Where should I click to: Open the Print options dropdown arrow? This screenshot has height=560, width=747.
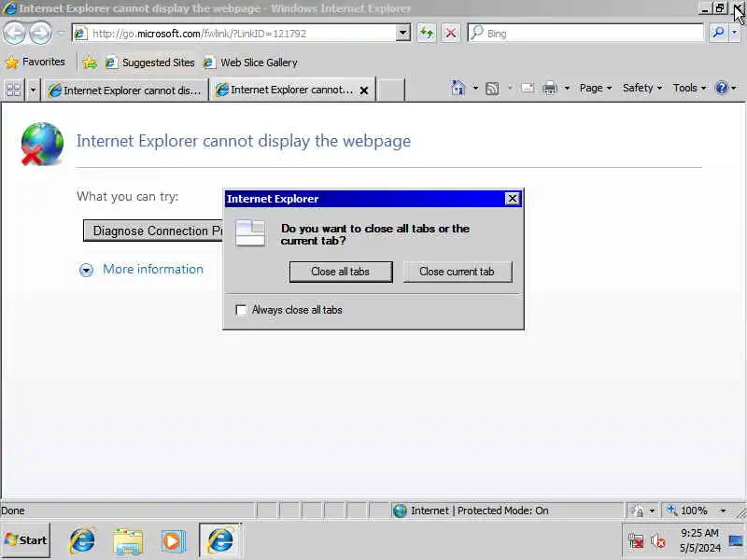click(567, 88)
